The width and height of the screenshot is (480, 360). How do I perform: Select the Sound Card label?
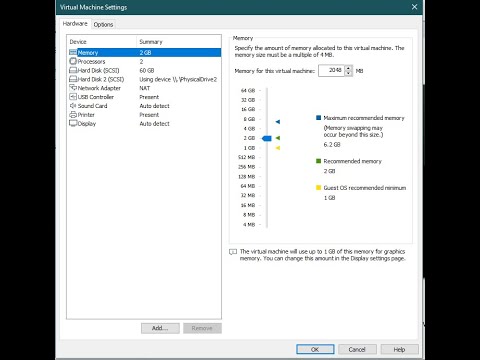point(92,106)
